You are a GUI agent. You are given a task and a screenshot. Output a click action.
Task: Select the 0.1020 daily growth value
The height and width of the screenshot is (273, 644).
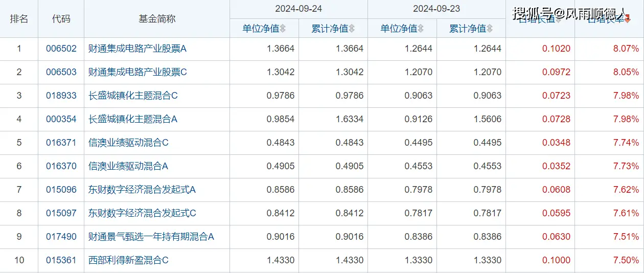(x=557, y=49)
